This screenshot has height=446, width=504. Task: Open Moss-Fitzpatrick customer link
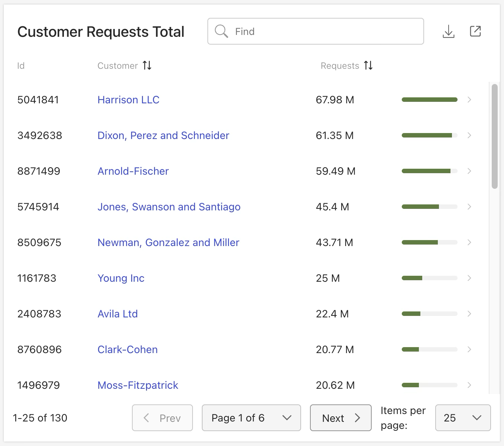[138, 385]
